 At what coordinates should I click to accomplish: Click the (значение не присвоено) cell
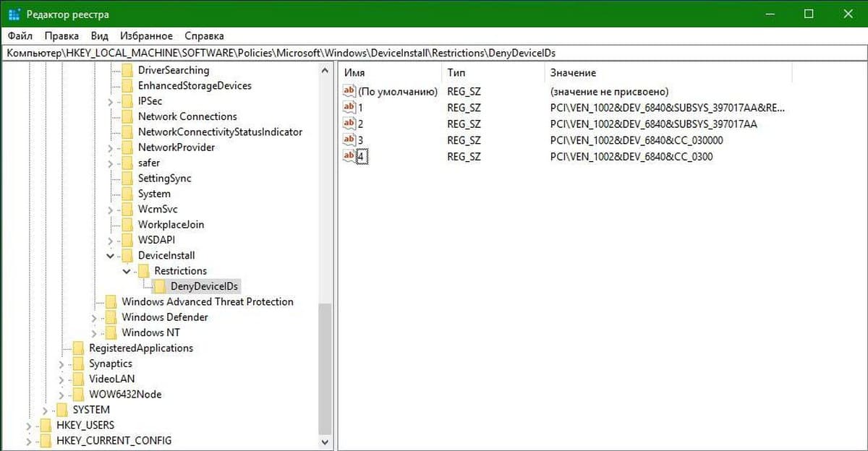click(x=609, y=92)
